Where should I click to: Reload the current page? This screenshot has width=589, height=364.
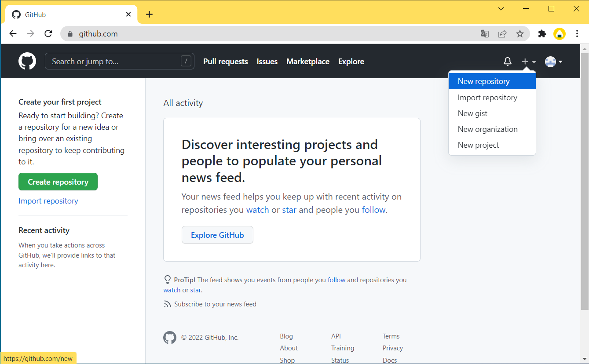point(48,34)
